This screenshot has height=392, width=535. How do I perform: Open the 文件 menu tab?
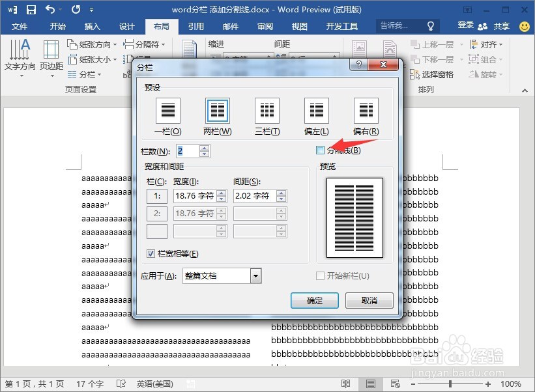(x=20, y=26)
